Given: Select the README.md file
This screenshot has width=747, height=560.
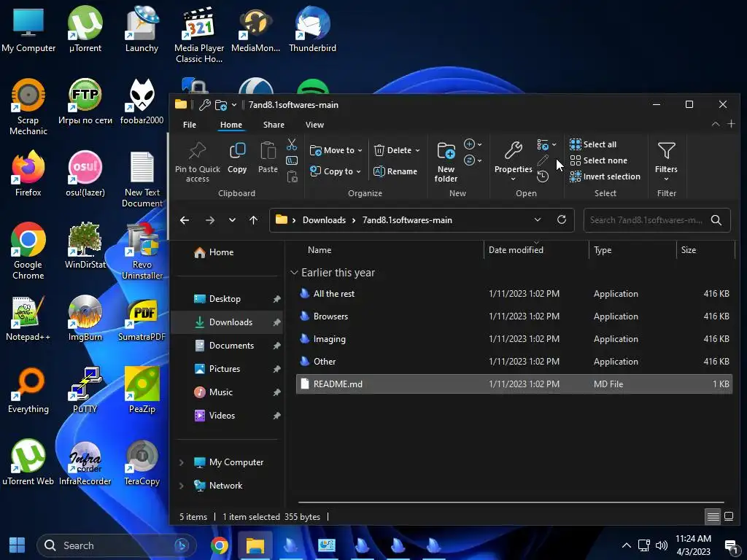Looking at the screenshot, I should tap(514, 384).
